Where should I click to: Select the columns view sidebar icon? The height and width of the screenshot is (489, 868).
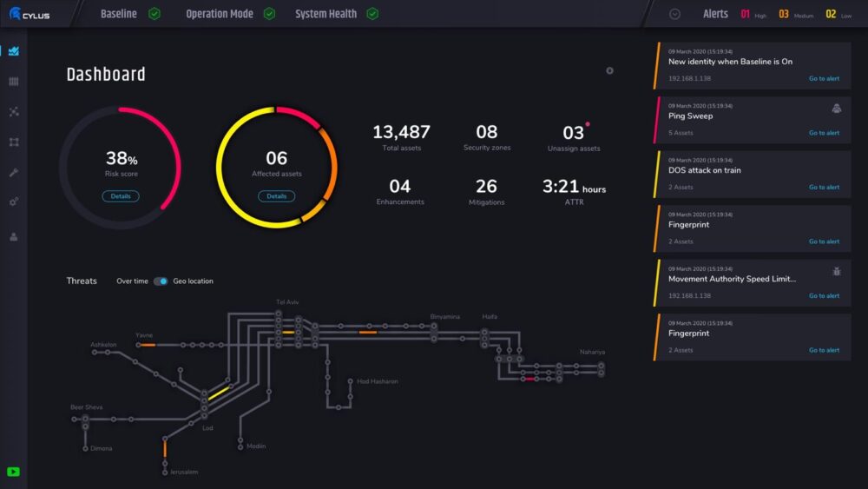click(14, 82)
